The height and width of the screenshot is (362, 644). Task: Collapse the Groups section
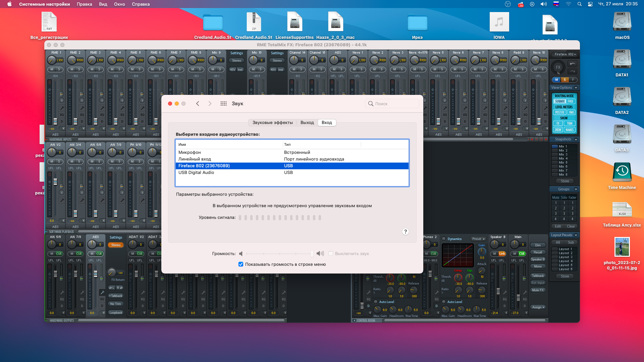[576, 189]
